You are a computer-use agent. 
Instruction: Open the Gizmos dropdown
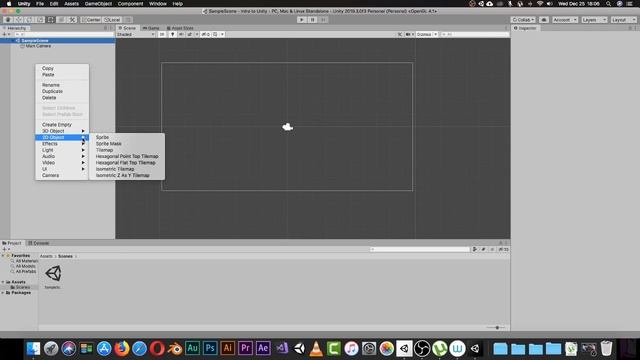click(427, 34)
